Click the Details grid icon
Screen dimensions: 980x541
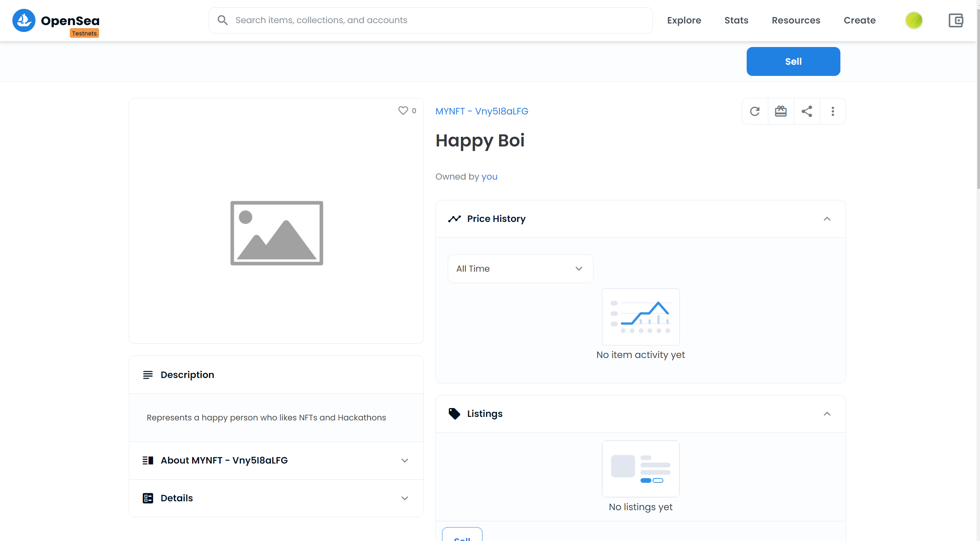click(148, 498)
